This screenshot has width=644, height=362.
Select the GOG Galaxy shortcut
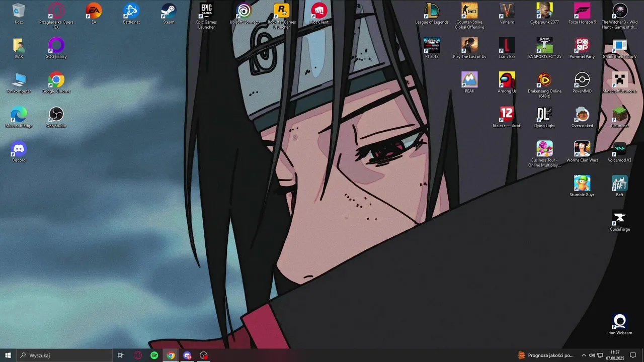[x=56, y=48]
